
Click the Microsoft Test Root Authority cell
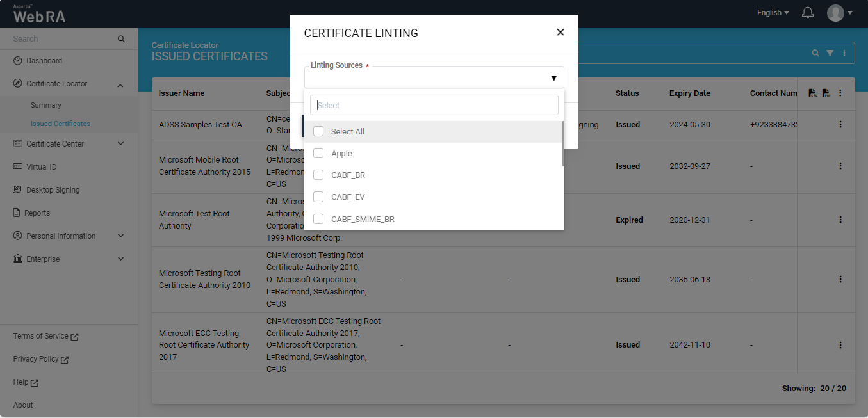(x=194, y=220)
